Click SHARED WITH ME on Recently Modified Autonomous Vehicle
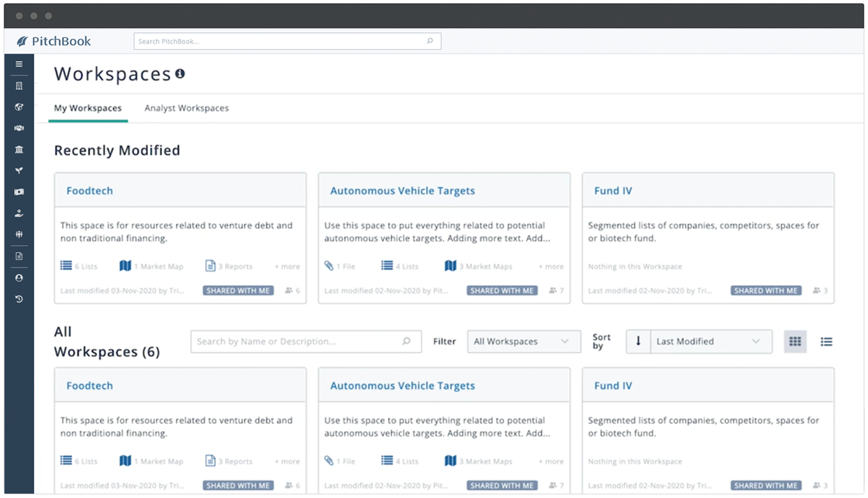This screenshot has height=498, width=868. tap(502, 290)
